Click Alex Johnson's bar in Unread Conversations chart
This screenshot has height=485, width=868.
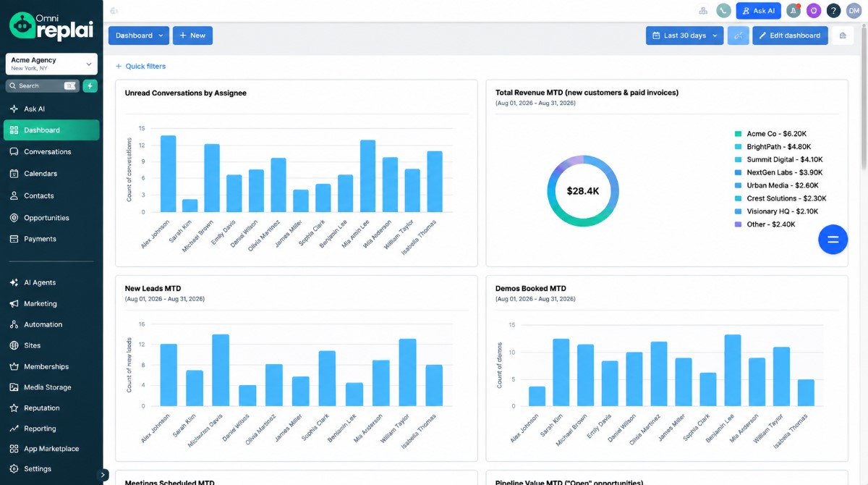(168, 174)
